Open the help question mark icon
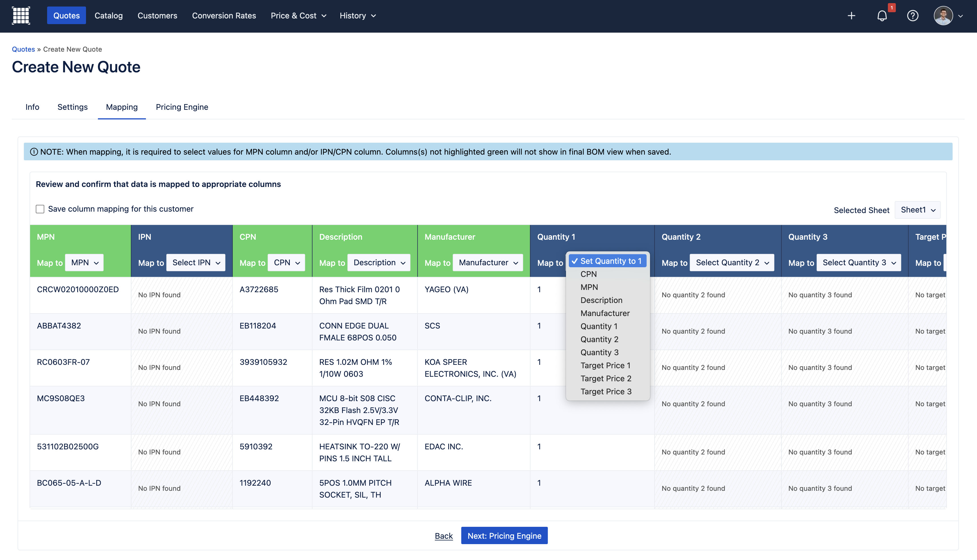977x560 pixels. click(912, 16)
